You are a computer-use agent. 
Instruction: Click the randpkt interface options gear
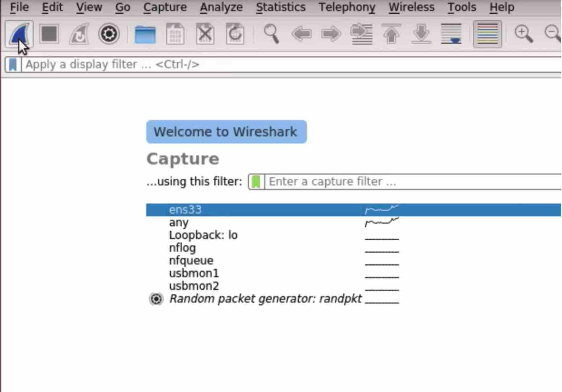click(156, 299)
